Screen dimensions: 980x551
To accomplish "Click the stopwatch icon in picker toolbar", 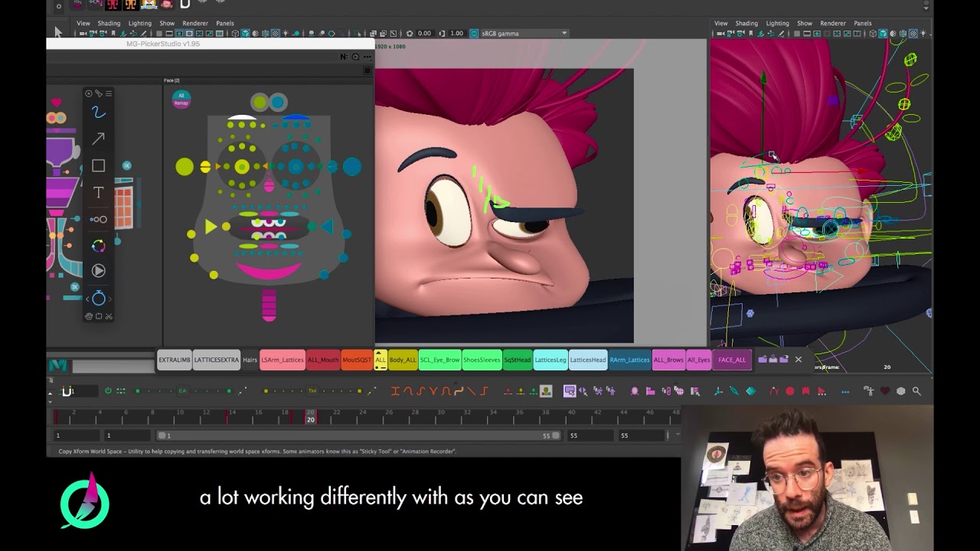I will coord(98,298).
